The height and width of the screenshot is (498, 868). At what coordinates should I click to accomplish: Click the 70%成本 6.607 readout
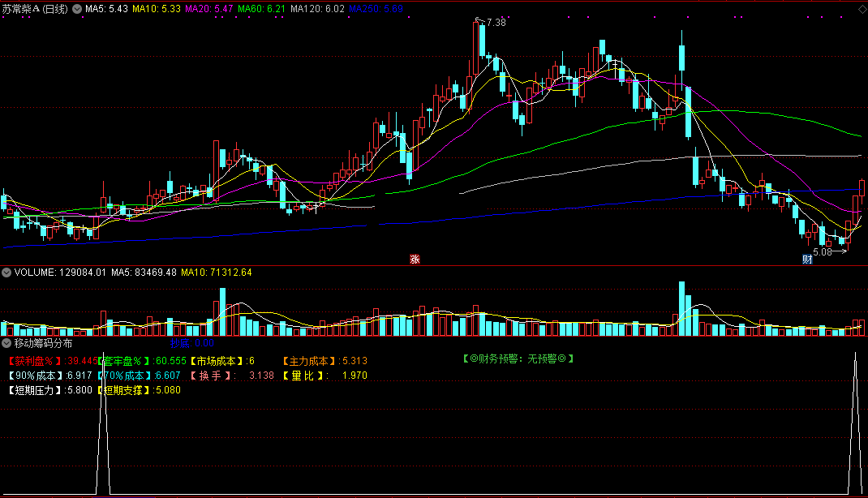[140, 376]
